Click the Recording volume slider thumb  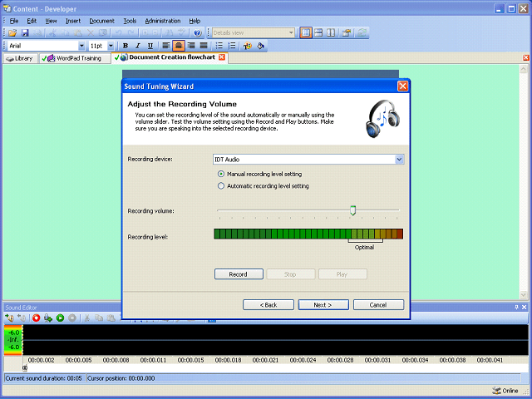point(352,210)
